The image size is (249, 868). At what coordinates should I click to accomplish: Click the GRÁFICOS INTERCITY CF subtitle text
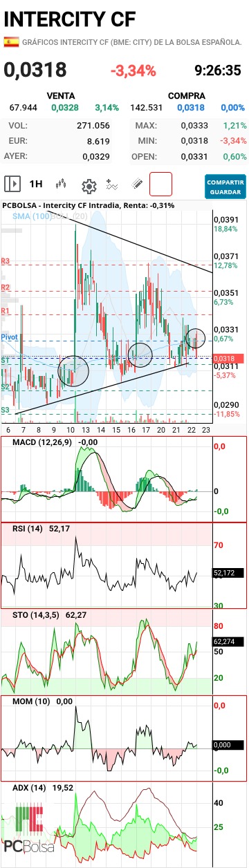[x=132, y=42]
